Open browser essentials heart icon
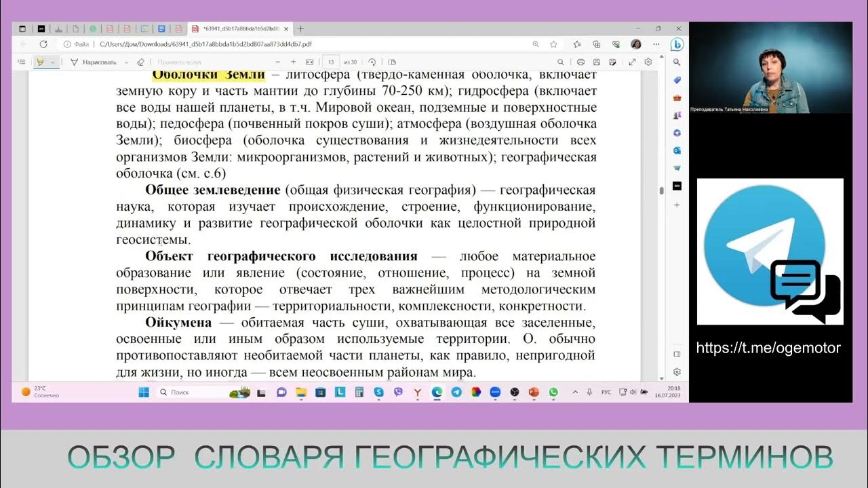Image resolution: width=868 pixels, height=488 pixels. [616, 44]
